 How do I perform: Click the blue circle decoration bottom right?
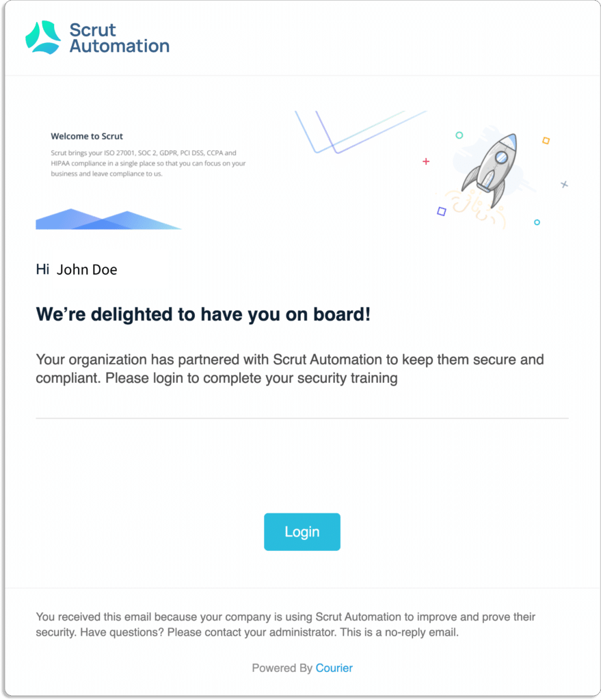tap(537, 222)
